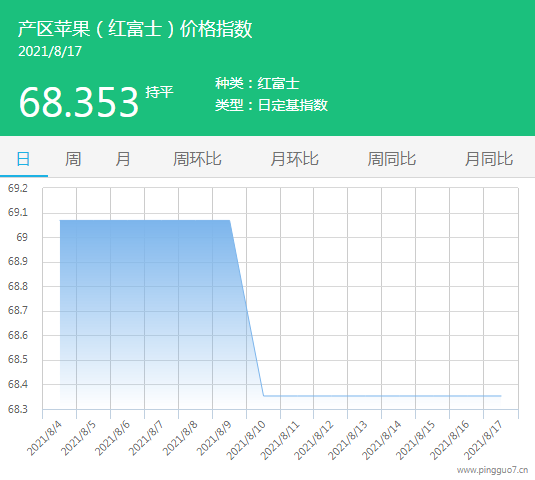The width and height of the screenshot is (535, 480).
Task: Click the 68.8 y-axis label
Action: click(18, 286)
